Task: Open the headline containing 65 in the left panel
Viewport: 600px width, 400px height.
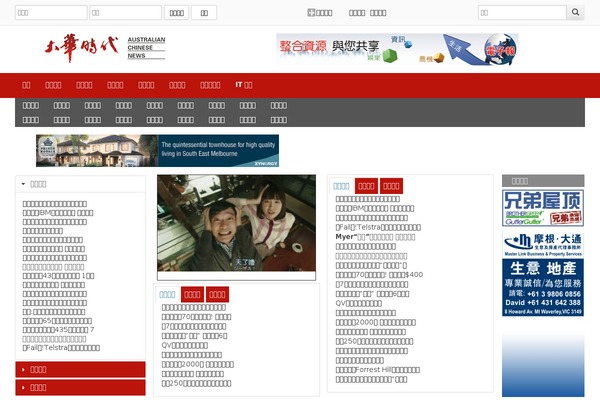Action: [x=57, y=321]
